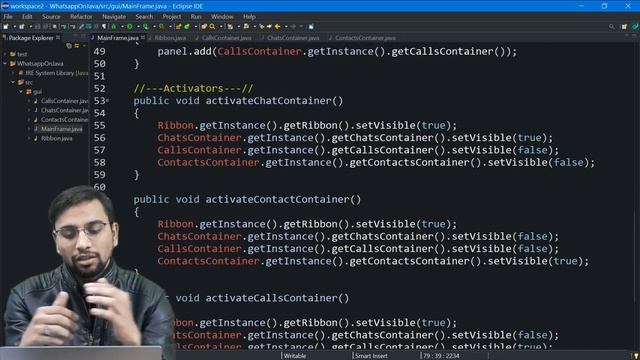Open the Run configurations dropdown arrow

click(x=138, y=27)
